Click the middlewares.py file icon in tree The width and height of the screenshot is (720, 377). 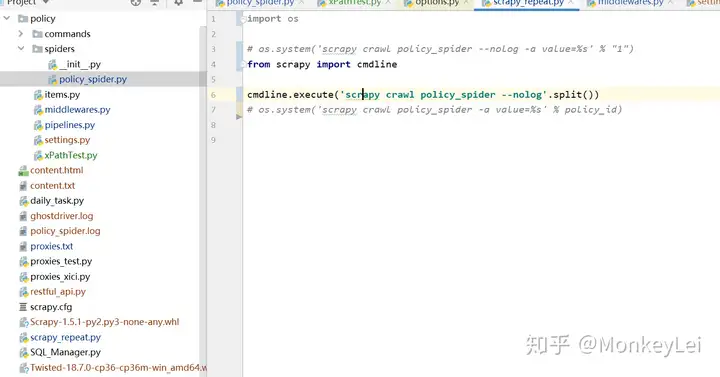click(38, 110)
